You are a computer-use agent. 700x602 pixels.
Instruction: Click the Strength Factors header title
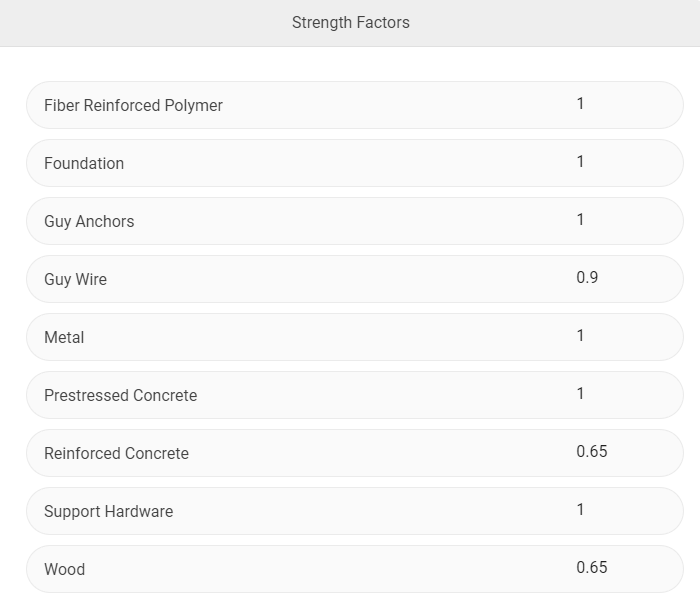pyautogui.click(x=350, y=22)
